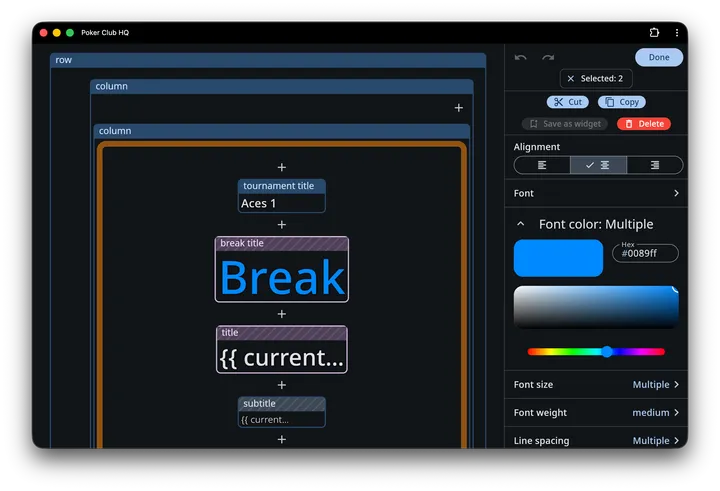The image size is (720, 491).
Task: Click plus below the subtitle widget
Action: pos(281,440)
